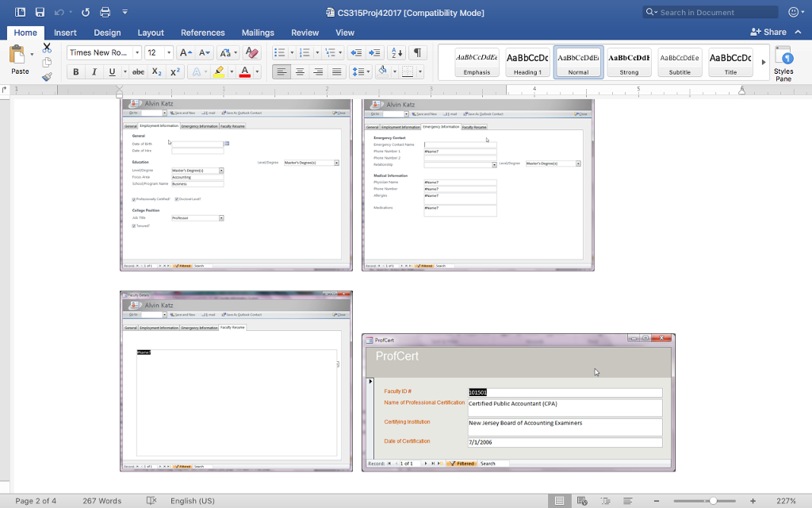Apply the Strong style
This screenshot has width=812, height=508.
point(629,62)
